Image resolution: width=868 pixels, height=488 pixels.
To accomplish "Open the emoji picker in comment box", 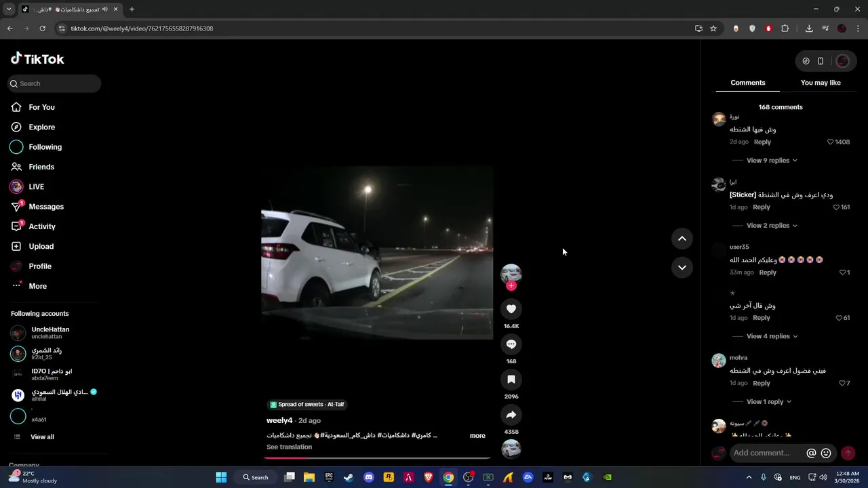I will (826, 453).
